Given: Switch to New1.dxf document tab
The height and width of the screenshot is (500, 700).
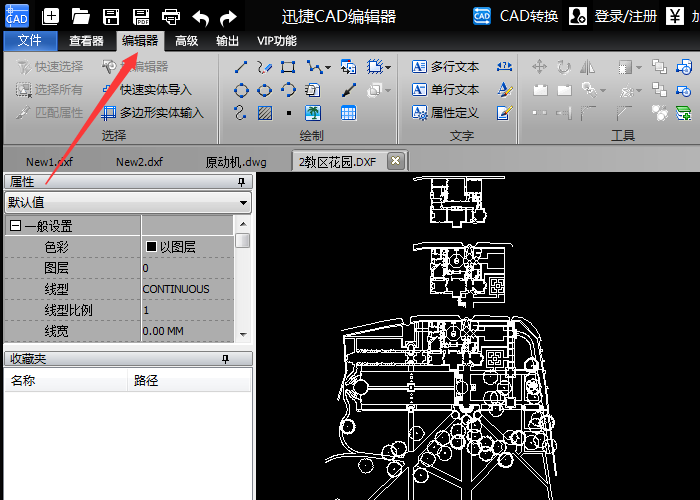Looking at the screenshot, I should 49,162.
